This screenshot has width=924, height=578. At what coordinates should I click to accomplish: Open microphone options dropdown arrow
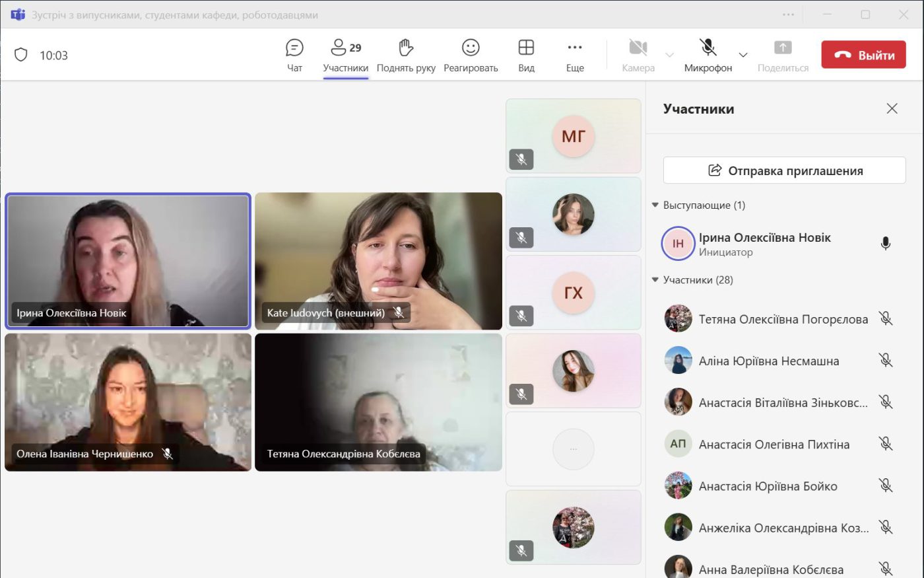743,55
